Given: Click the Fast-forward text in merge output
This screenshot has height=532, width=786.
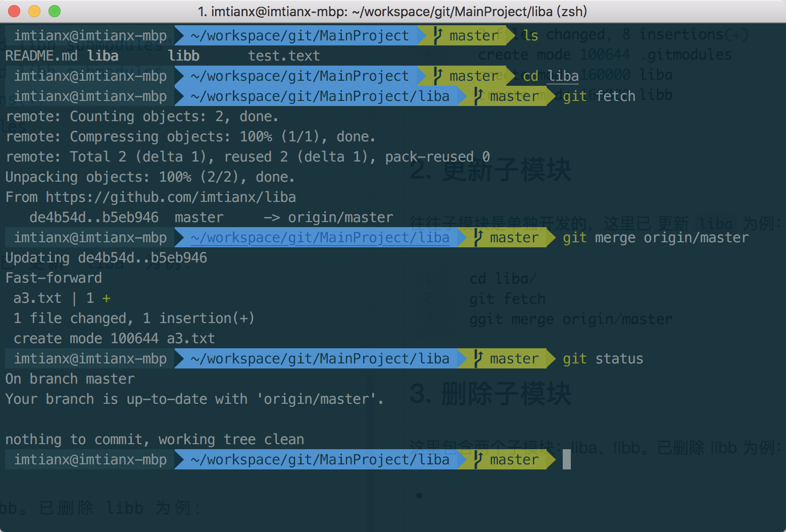Looking at the screenshot, I should (54, 278).
